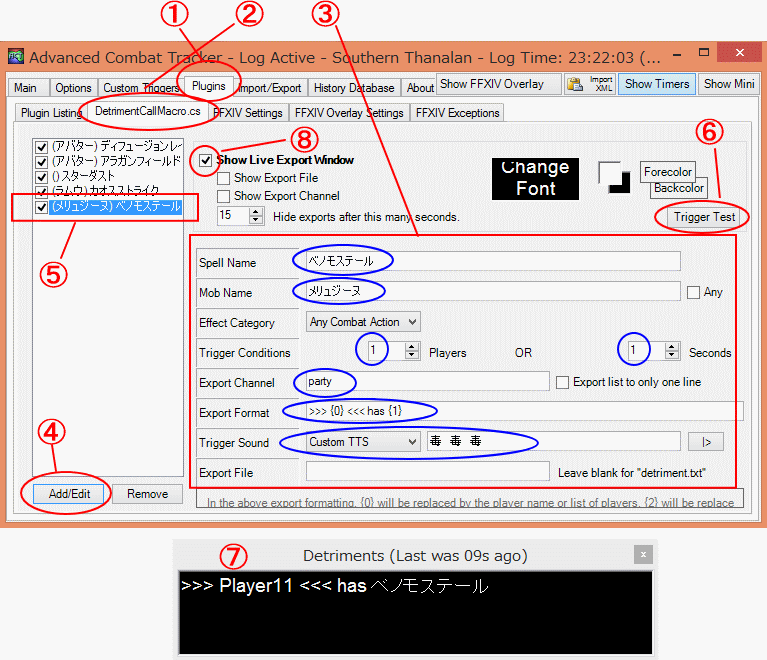Toggle Show Live Export Window checkbox
This screenshot has width=767, height=660.
coord(205,160)
